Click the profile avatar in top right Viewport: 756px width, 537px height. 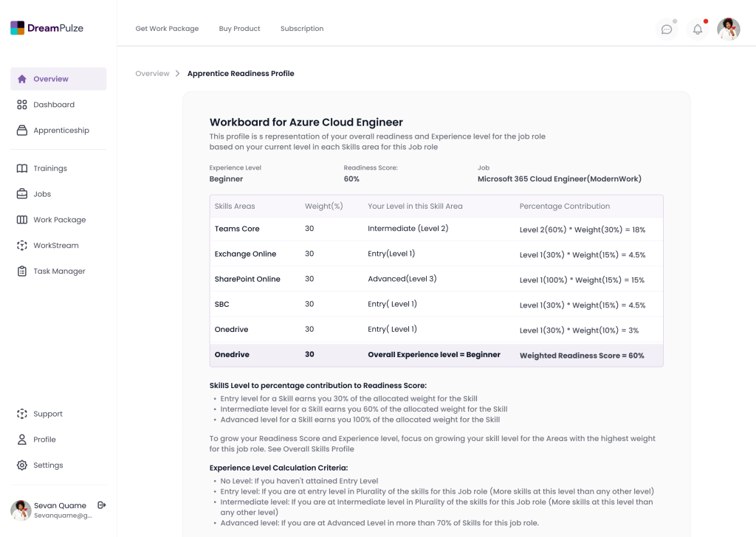(x=728, y=30)
